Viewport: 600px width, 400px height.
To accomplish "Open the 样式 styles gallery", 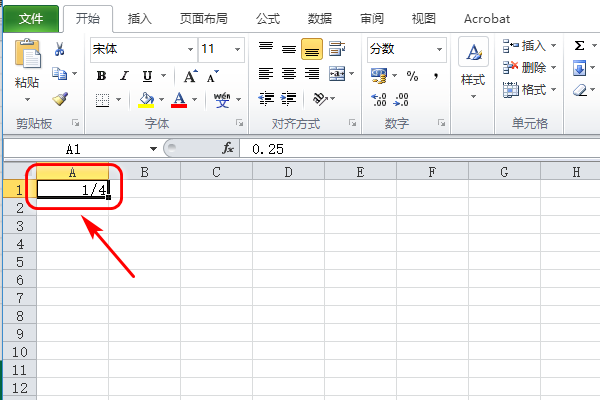I will point(473,68).
